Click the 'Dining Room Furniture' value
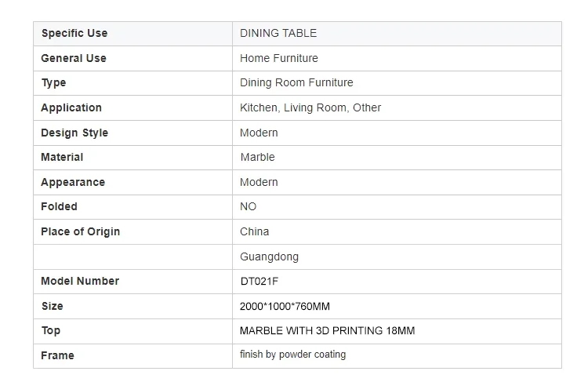The height and width of the screenshot is (382, 588). 296,82
